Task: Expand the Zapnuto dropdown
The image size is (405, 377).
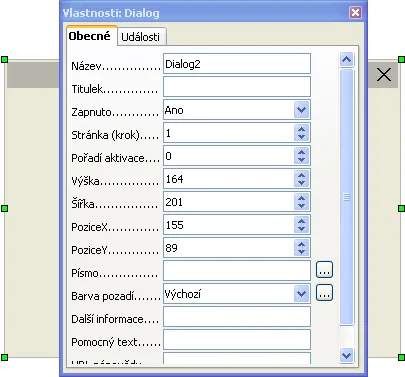Action: click(x=301, y=110)
